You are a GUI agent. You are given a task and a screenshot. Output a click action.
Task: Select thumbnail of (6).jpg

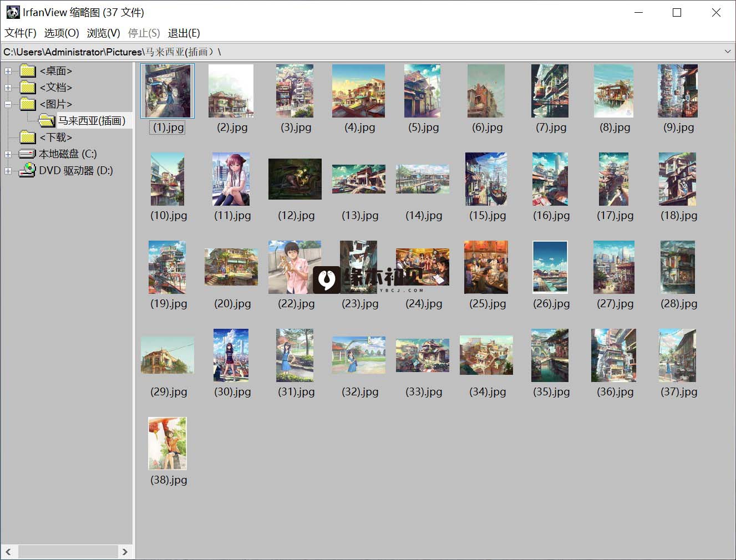pos(486,91)
